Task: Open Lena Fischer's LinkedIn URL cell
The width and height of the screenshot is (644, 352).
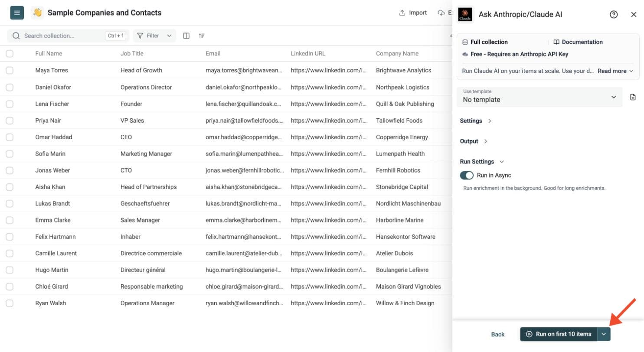Action: 330,104
